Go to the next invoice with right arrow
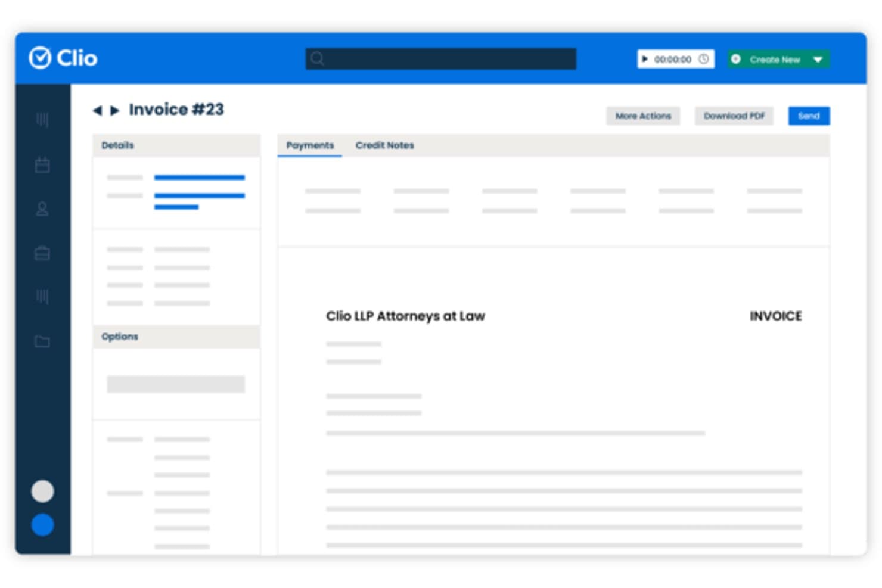Image resolution: width=882 pixels, height=588 pixels. (x=115, y=110)
